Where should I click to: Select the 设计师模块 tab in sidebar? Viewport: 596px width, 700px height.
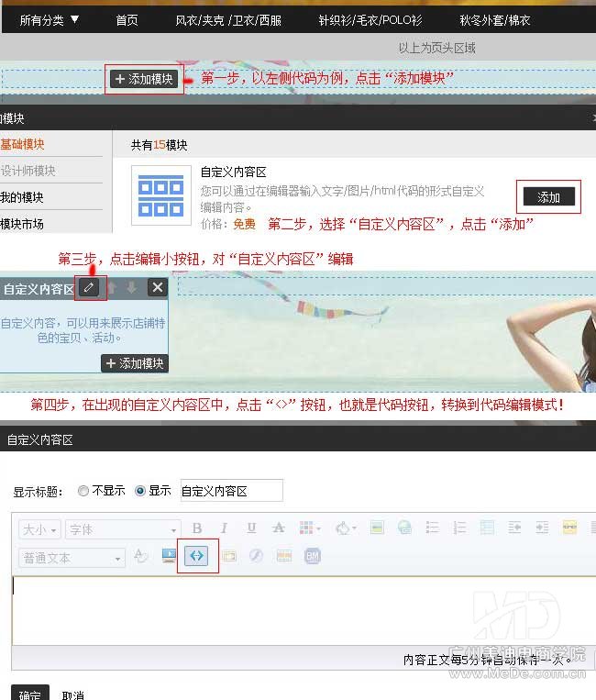28,171
